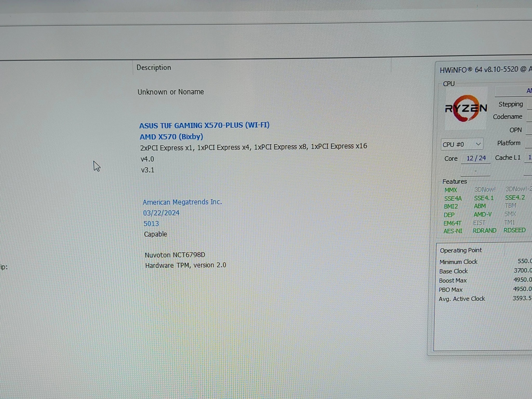Click the PCI Express slots description line

click(254, 147)
